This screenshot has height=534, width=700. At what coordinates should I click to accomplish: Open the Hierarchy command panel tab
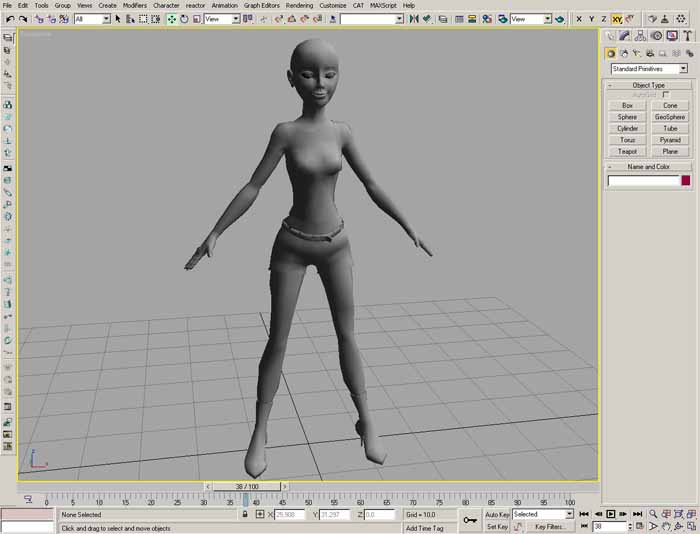(641, 36)
